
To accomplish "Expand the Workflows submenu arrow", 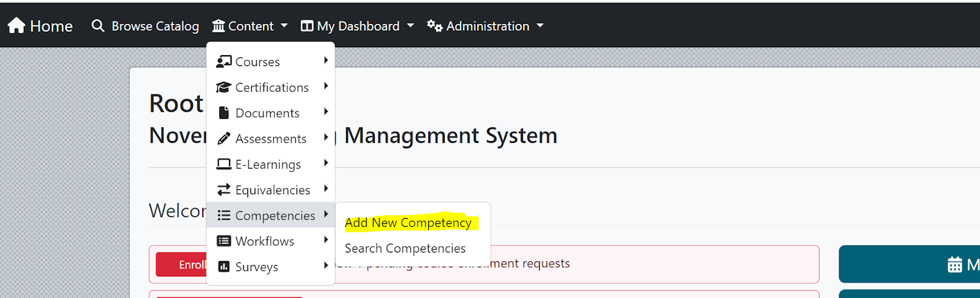I will coord(326,240).
